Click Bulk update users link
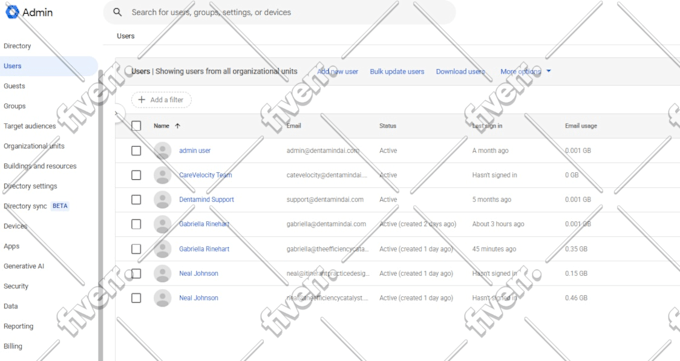 tap(397, 72)
